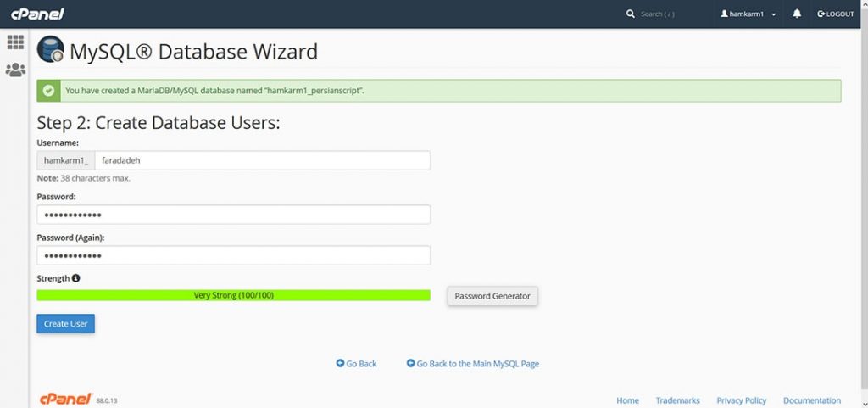Open the Trademarks footer link
Image resolution: width=868 pixels, height=408 pixels.
tap(677, 400)
